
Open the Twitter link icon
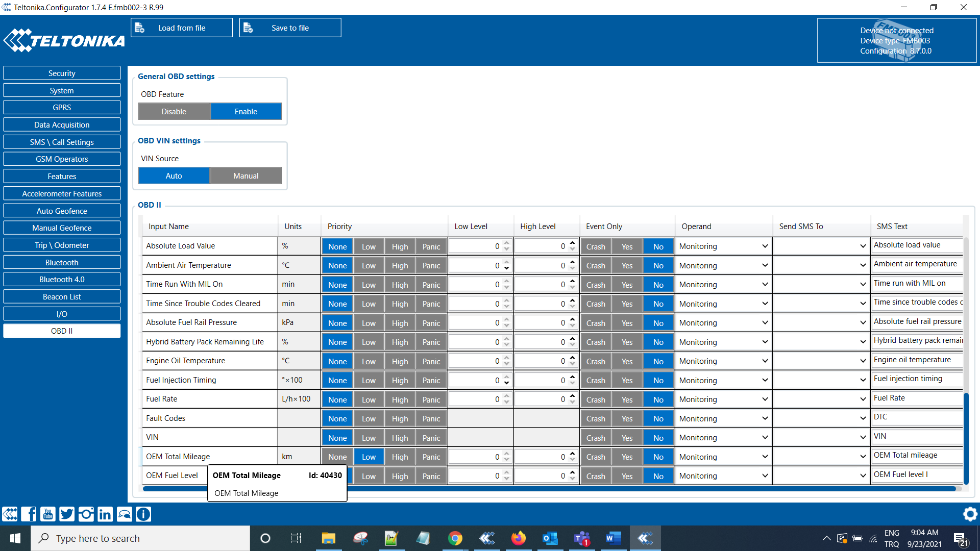point(67,514)
